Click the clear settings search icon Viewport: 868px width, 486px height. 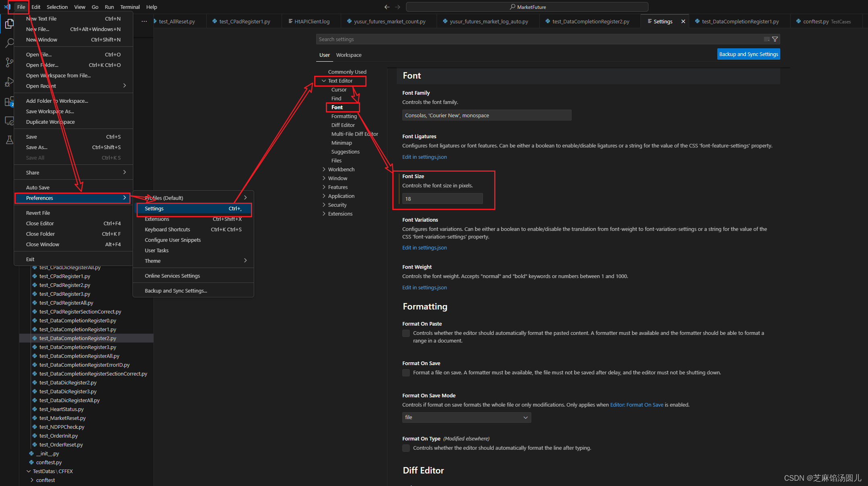(766, 39)
